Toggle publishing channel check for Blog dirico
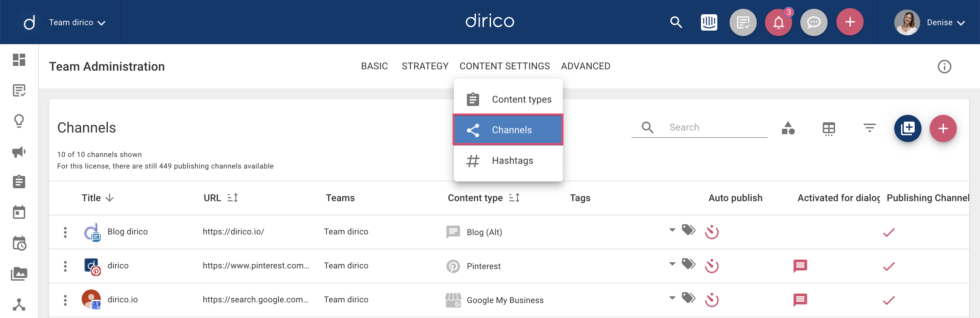 889,232
